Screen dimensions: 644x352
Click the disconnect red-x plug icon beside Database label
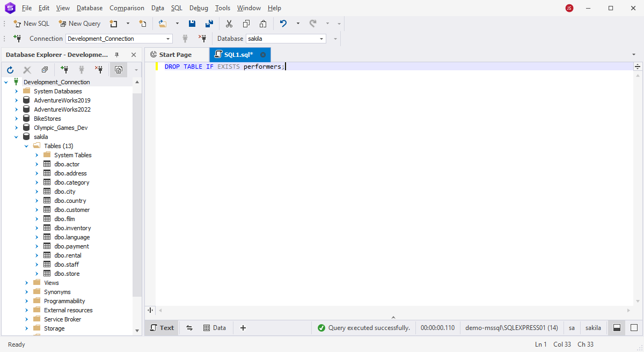[202, 39]
